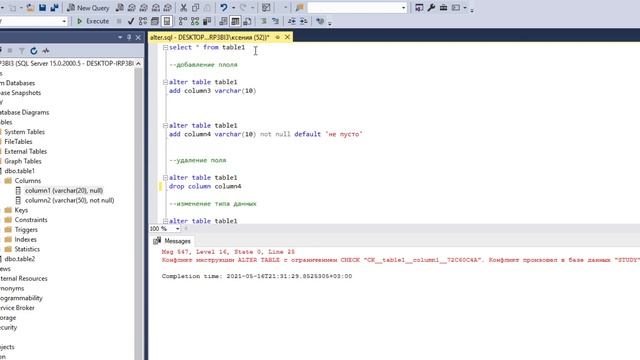Click Decrease Indent icon
The width and height of the screenshot is (640, 360).
click(x=291, y=21)
